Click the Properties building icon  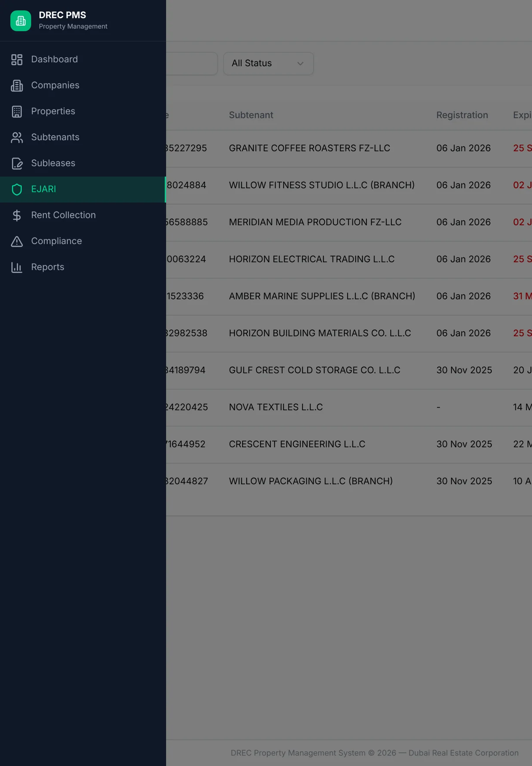tap(17, 112)
